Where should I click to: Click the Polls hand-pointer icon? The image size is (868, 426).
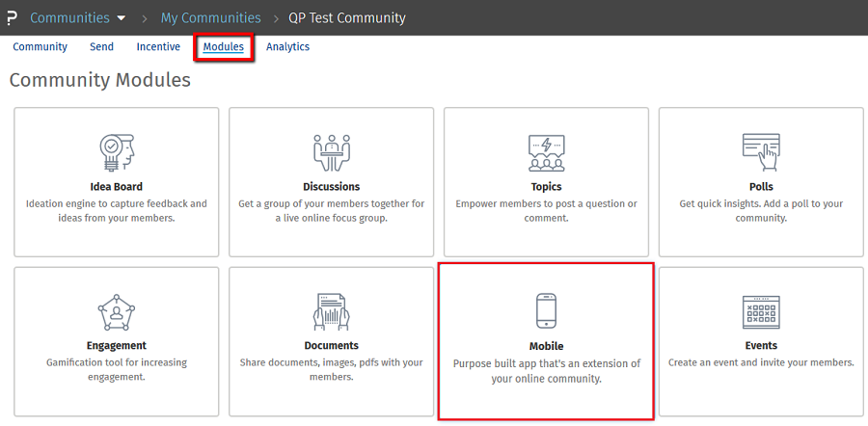point(761,151)
